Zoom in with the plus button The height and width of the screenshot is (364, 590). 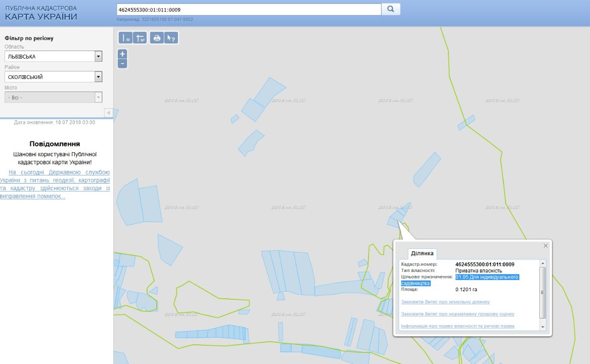point(122,54)
